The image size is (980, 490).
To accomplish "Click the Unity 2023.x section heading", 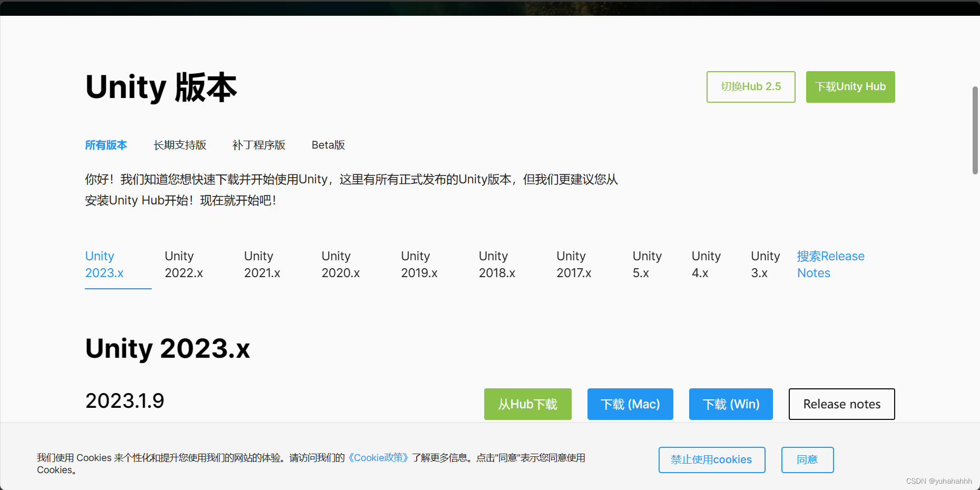I will point(168,348).
